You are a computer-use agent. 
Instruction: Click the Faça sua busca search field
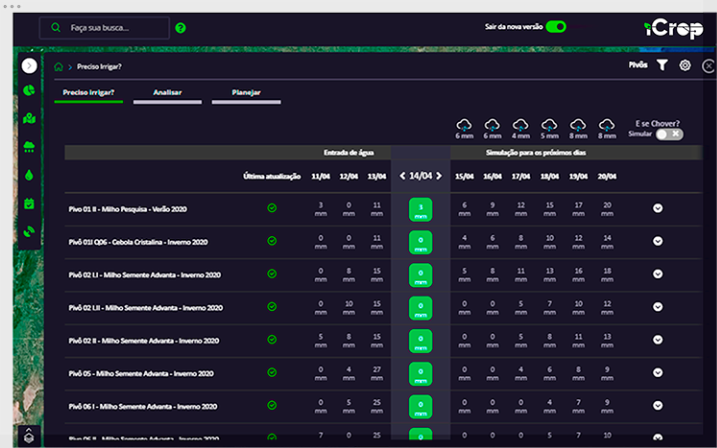(x=105, y=28)
